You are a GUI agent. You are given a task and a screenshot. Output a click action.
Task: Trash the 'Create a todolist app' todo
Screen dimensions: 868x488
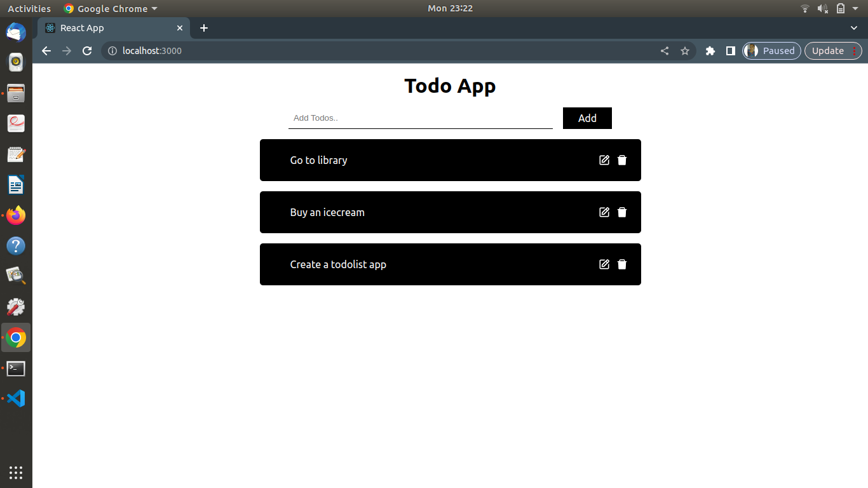coord(622,264)
